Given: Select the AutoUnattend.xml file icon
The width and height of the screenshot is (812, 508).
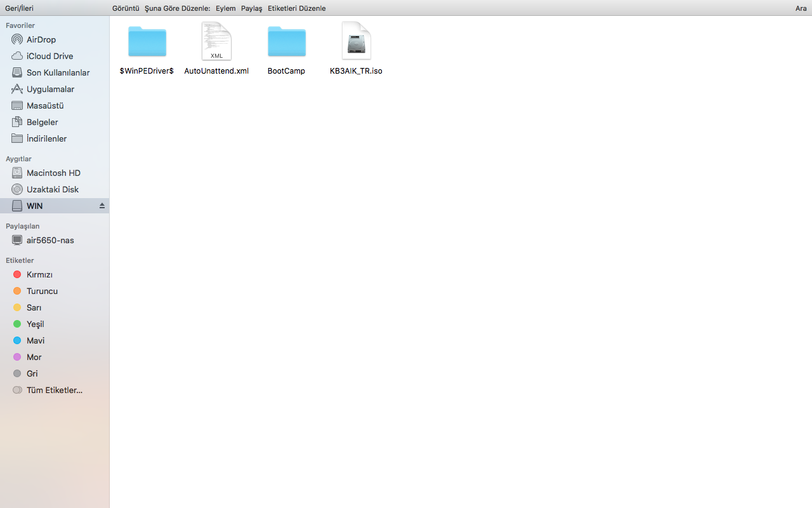Looking at the screenshot, I should pyautogui.click(x=216, y=41).
